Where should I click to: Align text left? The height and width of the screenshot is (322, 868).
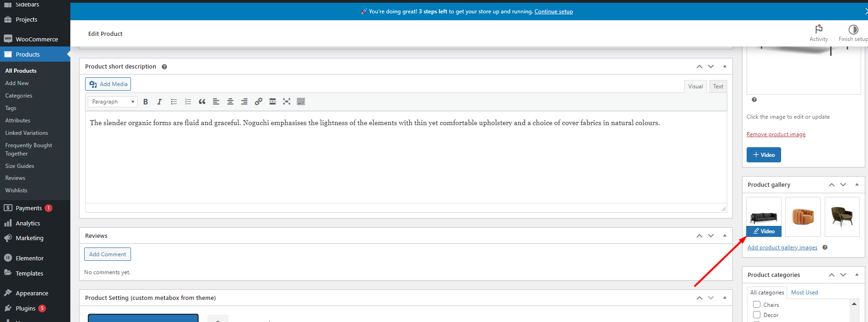tap(216, 102)
